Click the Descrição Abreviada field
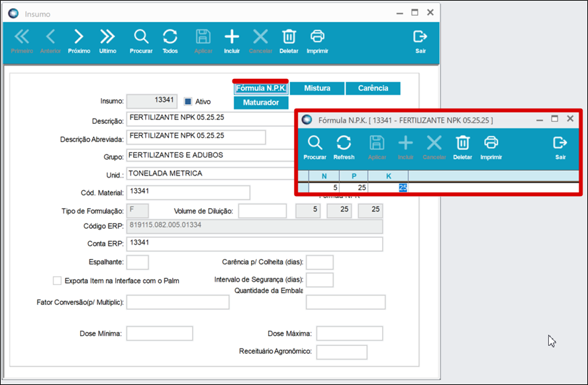Viewport: 588px width, 385px height. pos(196,137)
